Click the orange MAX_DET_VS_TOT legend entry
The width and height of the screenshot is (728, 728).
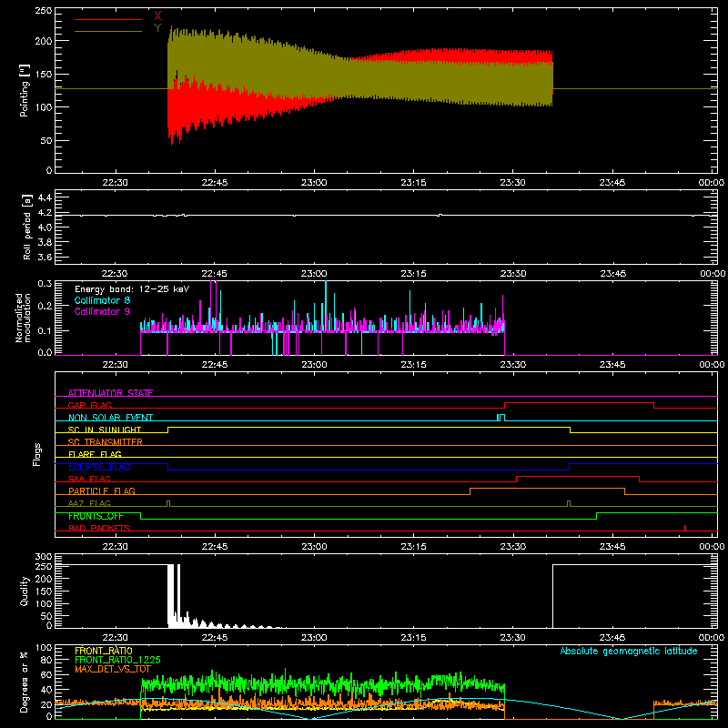pyautogui.click(x=112, y=669)
